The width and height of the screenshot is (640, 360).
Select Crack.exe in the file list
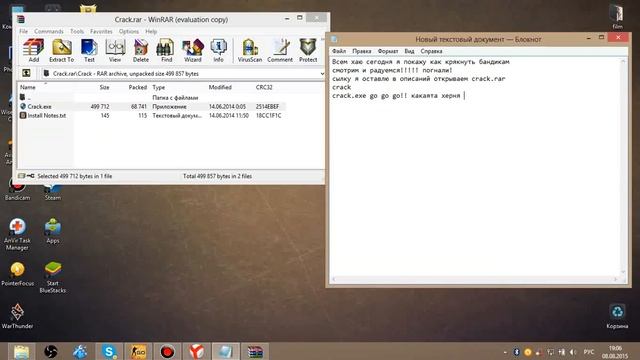point(151,107)
